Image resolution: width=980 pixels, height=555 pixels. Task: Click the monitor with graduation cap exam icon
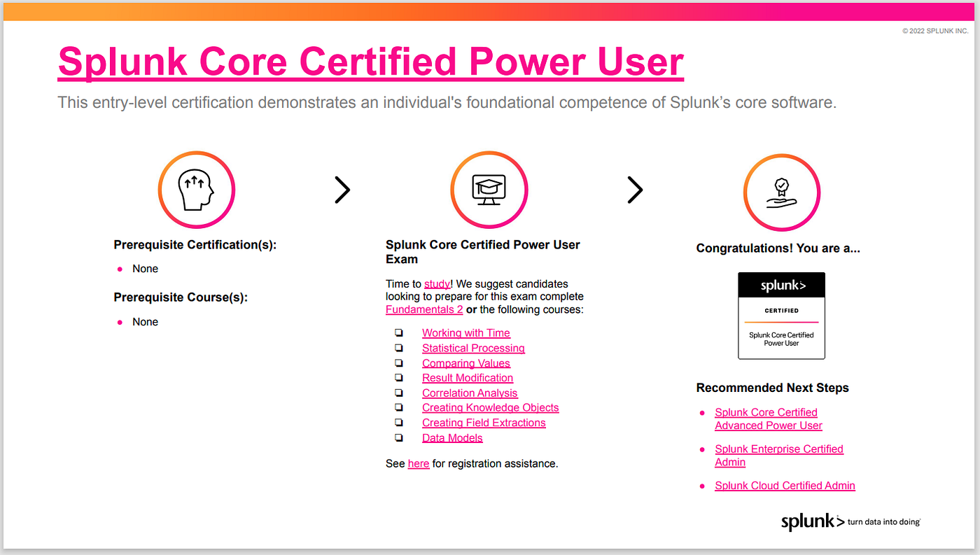point(489,190)
